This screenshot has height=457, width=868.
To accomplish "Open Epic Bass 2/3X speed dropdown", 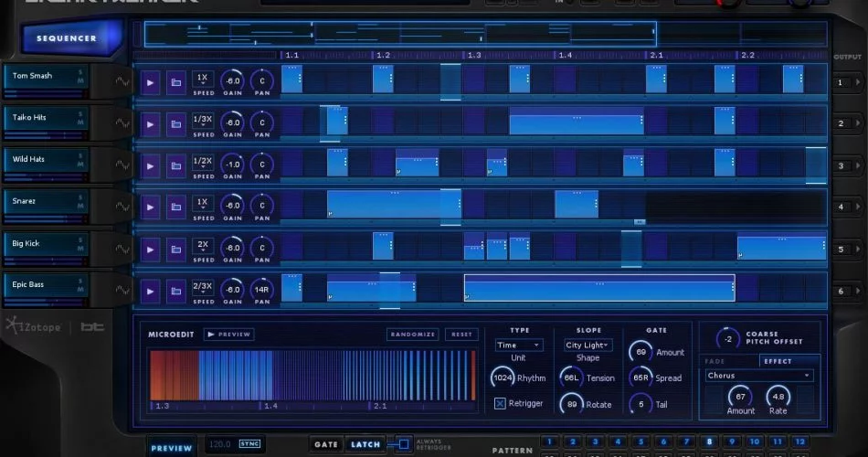I will pos(203,287).
